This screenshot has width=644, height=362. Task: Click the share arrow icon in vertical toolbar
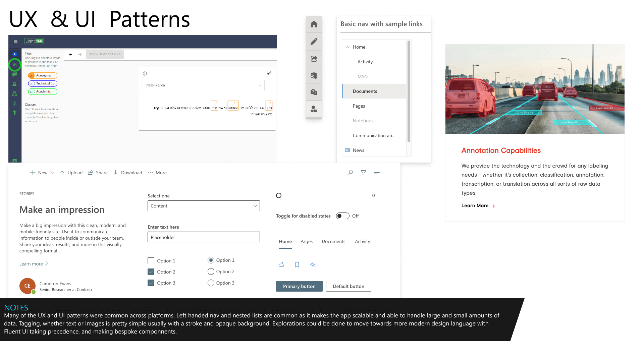pyautogui.click(x=314, y=59)
